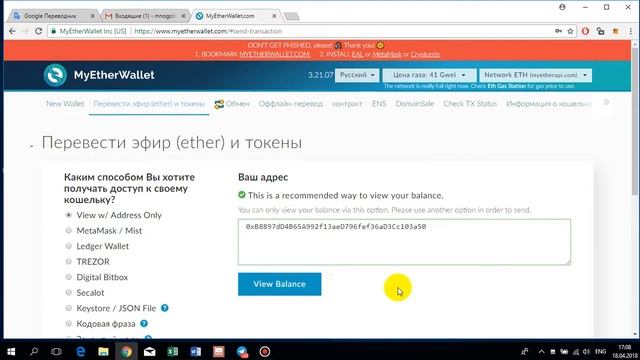Select View w/ Address Only option
This screenshot has height=360, width=640.
69,215
